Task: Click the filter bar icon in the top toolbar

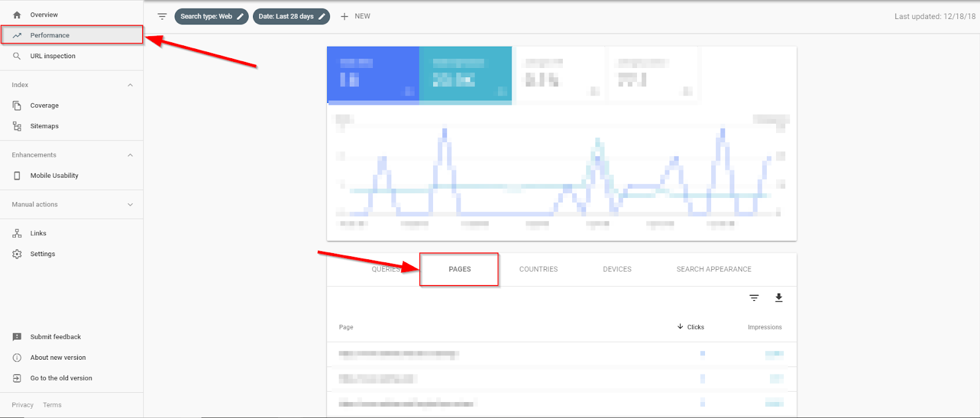Action: pos(162,17)
